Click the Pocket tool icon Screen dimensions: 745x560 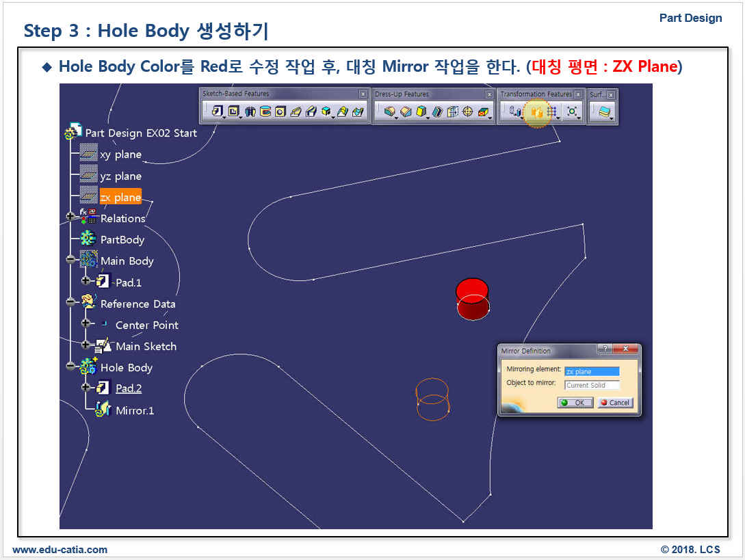(x=233, y=111)
